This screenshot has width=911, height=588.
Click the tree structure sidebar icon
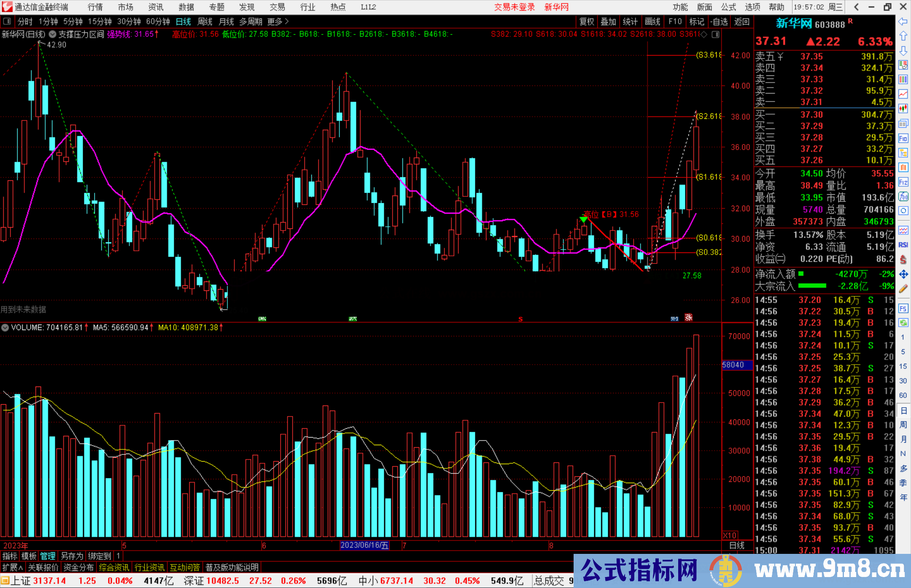point(903,153)
